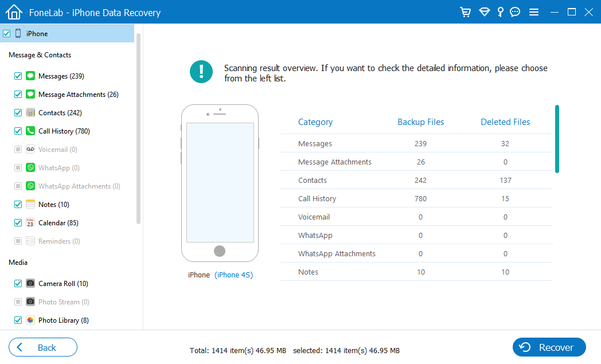Screen dimensions: 601x364
Task: Click the Reminders list icon
Action: click(x=30, y=241)
